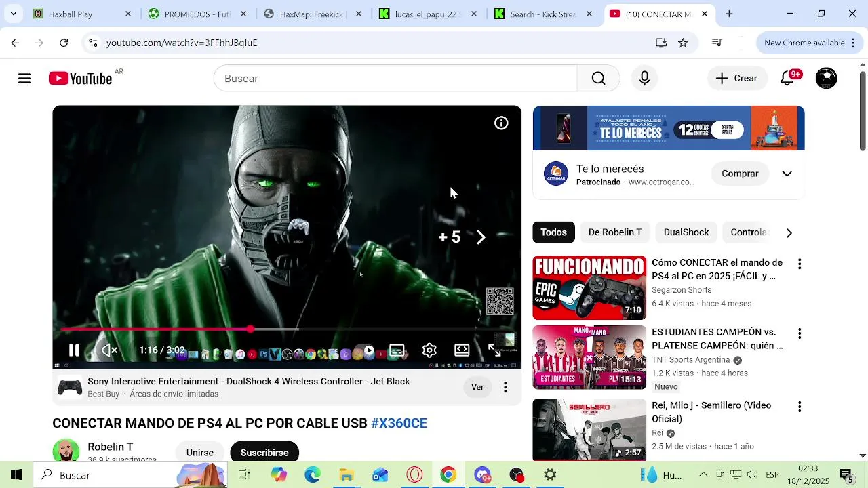Image resolution: width=868 pixels, height=488 pixels.
Task: Click Comprar on Cetrogar ad
Action: coord(740,174)
